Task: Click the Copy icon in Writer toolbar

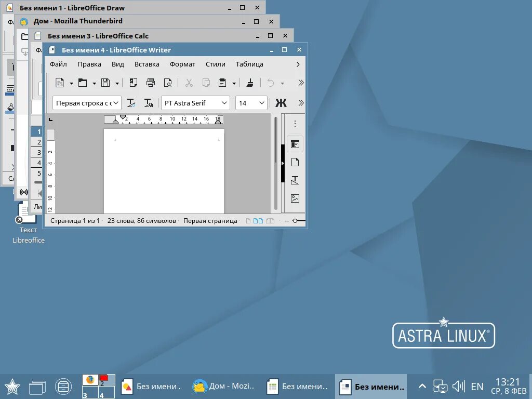Action: tap(206, 83)
